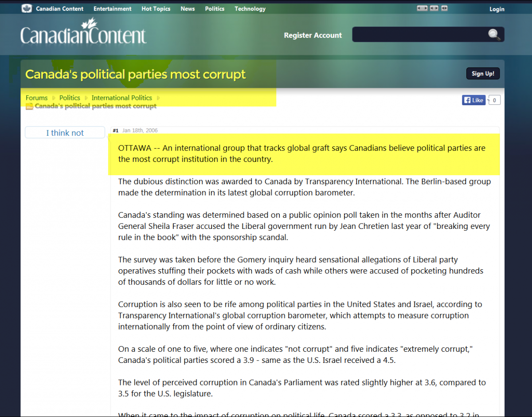Click post number #1 marker
Screen dimensions: 532x417
coord(115,130)
